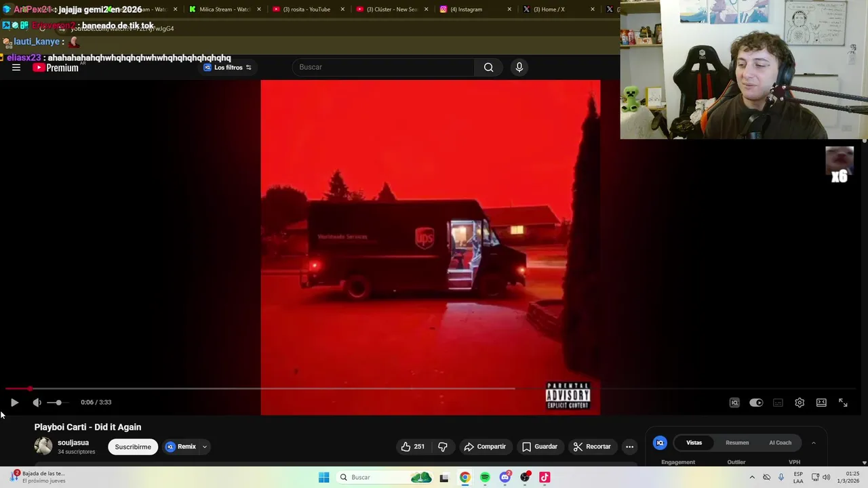Collapse the IQ analytics panel chevron
This screenshot has height=488, width=868.
tap(814, 443)
